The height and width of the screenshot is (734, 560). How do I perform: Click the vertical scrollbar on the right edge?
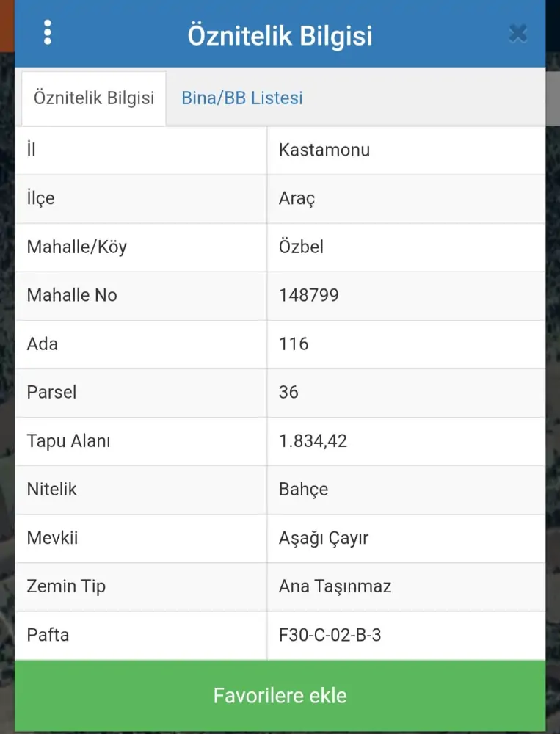coord(553,99)
